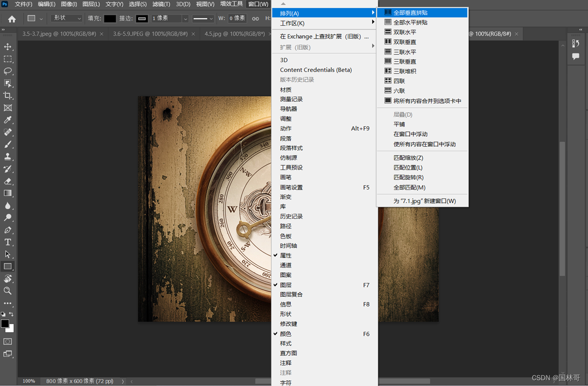This screenshot has width=588, height=386.
Task: Choose 四联 layout
Action: click(x=422, y=81)
